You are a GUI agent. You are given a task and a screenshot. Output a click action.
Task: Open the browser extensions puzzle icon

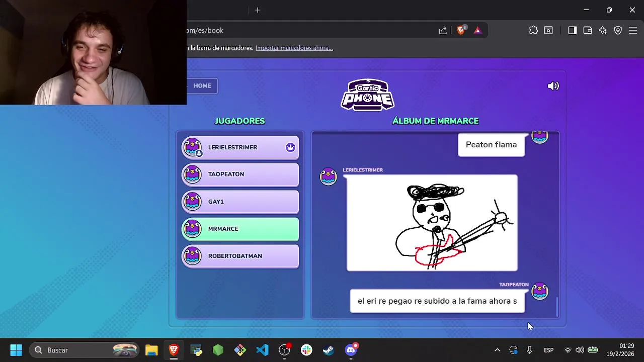[533, 30]
